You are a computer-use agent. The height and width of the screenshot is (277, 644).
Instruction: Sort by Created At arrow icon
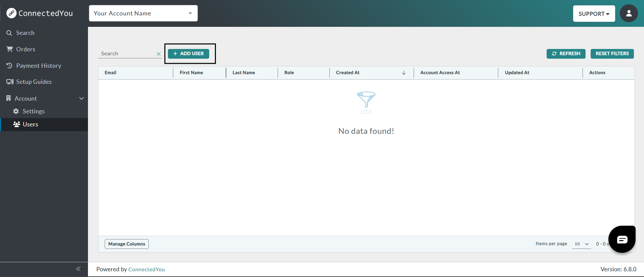tap(404, 73)
